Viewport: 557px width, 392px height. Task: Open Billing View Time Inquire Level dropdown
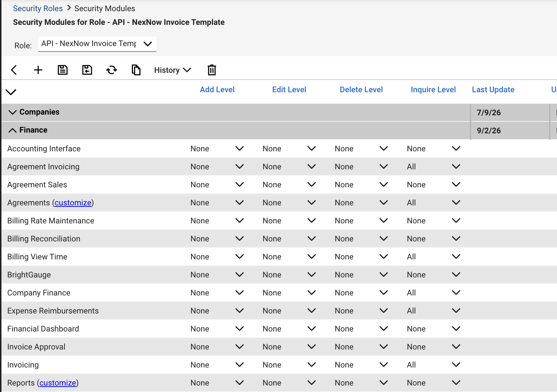433,257
